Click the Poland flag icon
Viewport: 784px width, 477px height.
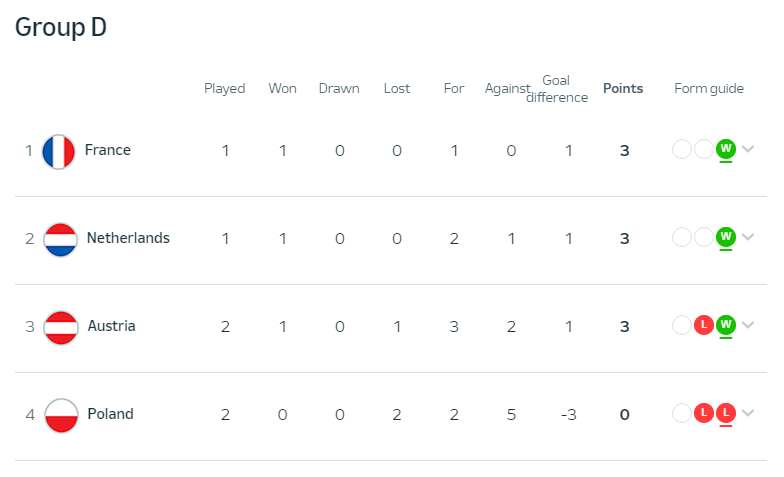pos(62,416)
